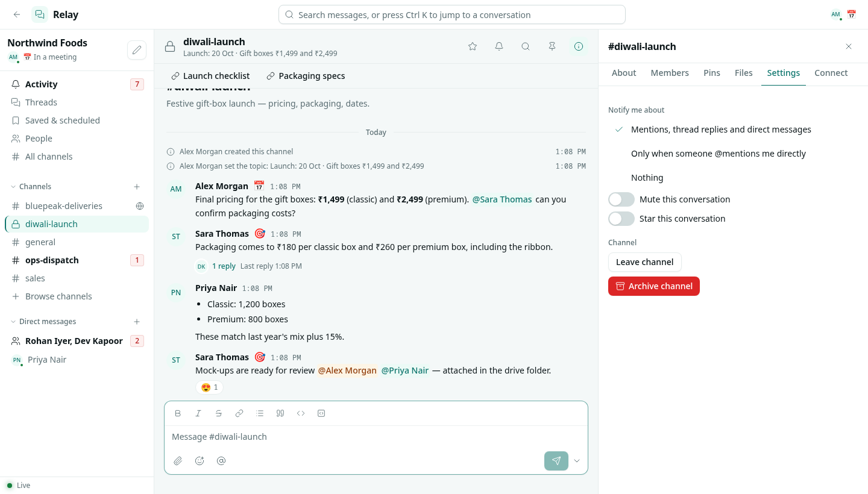Star the diwali-launch channel header icon
Viewport: 868px width, 494px height.
(473, 46)
